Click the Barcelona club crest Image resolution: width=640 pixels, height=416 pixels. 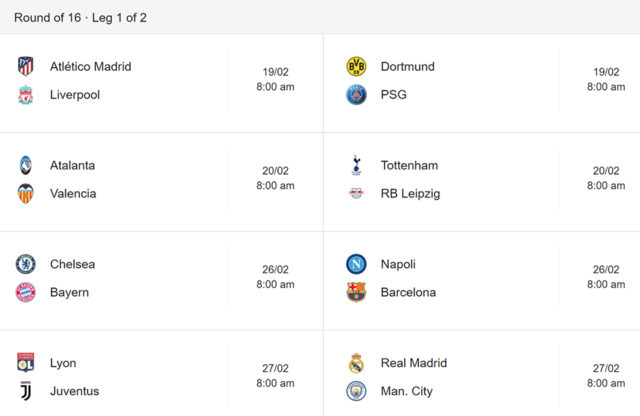point(356,292)
